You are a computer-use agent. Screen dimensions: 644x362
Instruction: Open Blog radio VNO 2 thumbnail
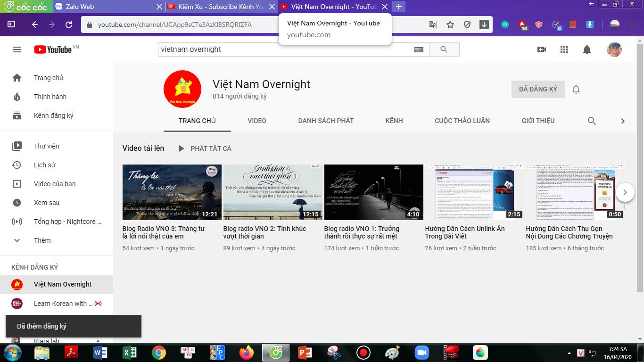click(x=273, y=192)
